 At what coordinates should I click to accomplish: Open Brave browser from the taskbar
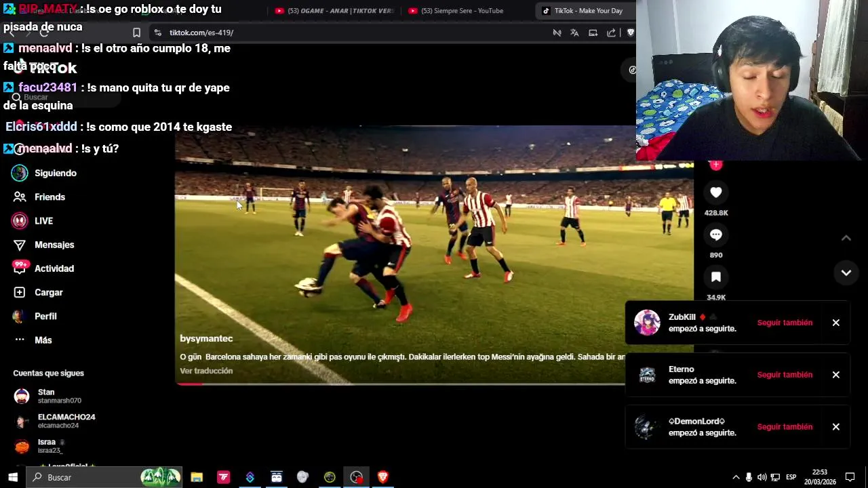[x=382, y=477]
